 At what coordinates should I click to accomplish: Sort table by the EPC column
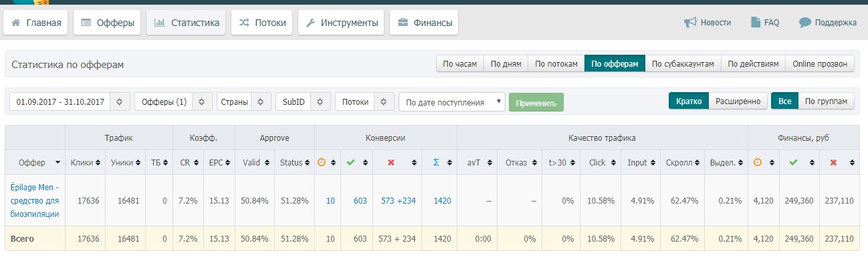(x=219, y=162)
